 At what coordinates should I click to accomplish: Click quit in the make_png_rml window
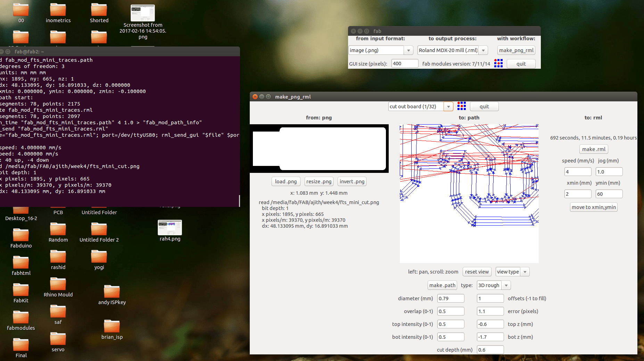484,107
